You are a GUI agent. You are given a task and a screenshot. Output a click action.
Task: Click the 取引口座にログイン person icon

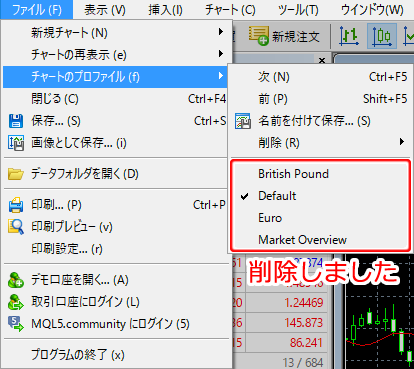(x=16, y=302)
